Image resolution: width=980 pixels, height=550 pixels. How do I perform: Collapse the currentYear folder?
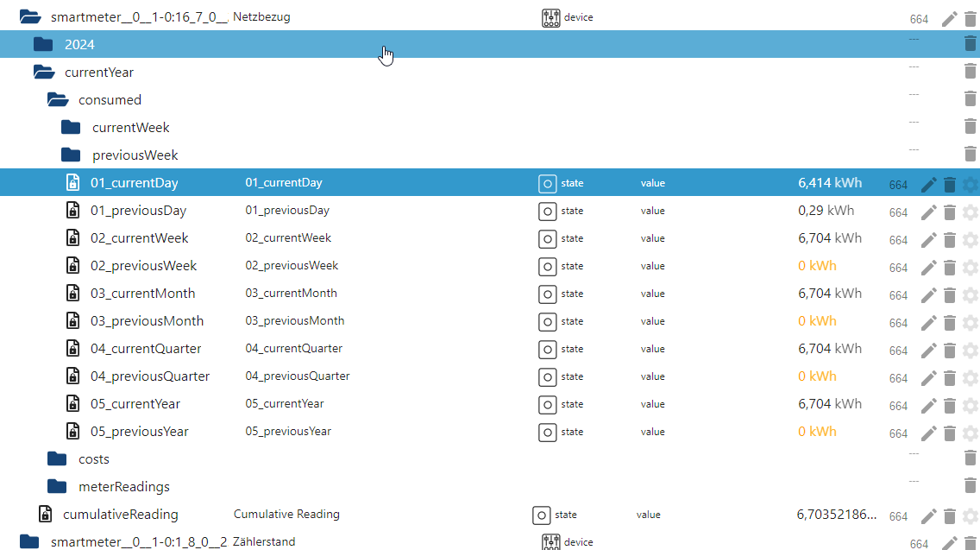click(44, 72)
